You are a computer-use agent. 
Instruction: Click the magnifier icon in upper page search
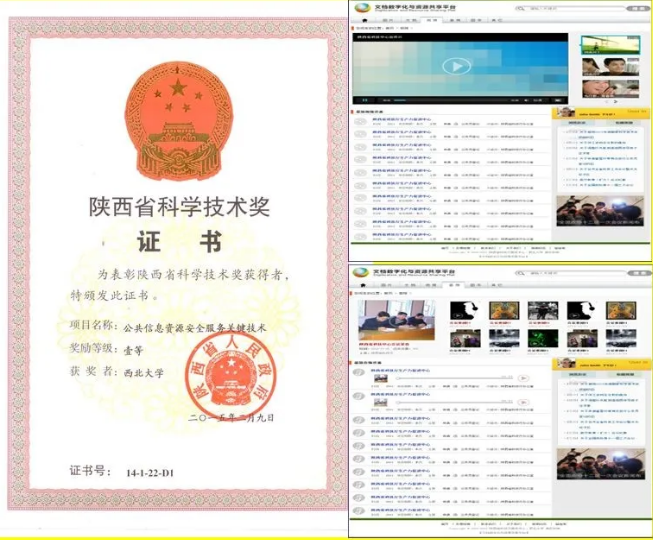[x=520, y=8]
